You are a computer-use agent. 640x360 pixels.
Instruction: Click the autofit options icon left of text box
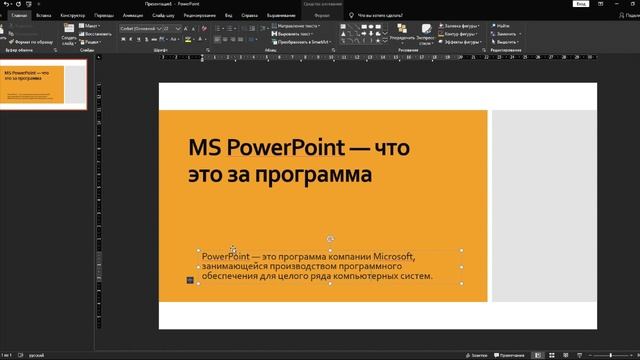190,280
